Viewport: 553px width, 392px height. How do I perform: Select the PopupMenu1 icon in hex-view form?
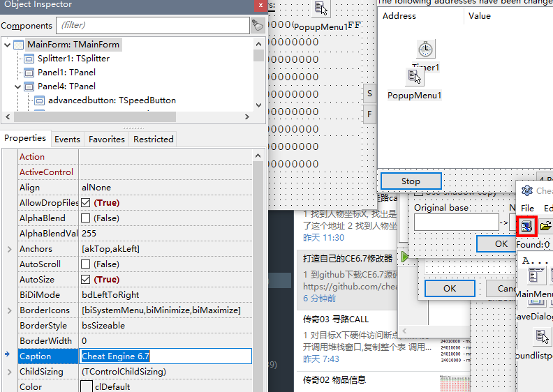(x=320, y=8)
